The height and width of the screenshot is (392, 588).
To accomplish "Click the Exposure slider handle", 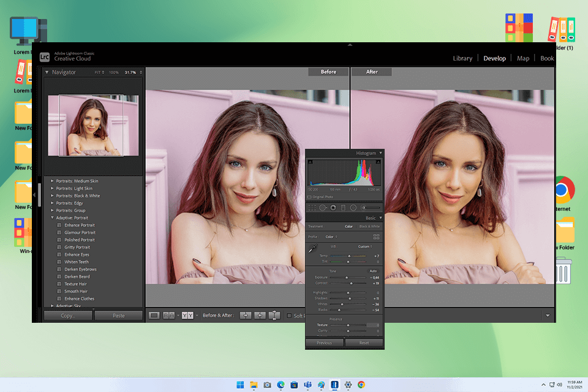I will click(x=347, y=277).
